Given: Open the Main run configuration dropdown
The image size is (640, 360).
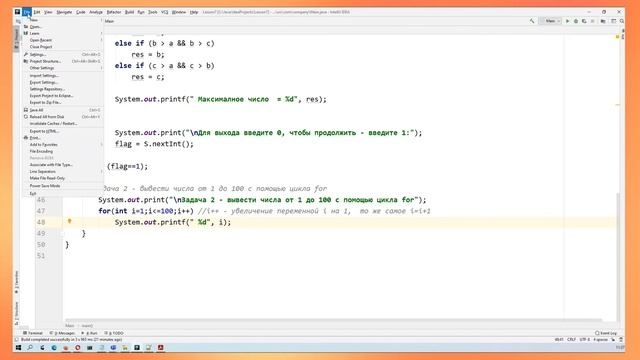Looking at the screenshot, I should point(551,21).
